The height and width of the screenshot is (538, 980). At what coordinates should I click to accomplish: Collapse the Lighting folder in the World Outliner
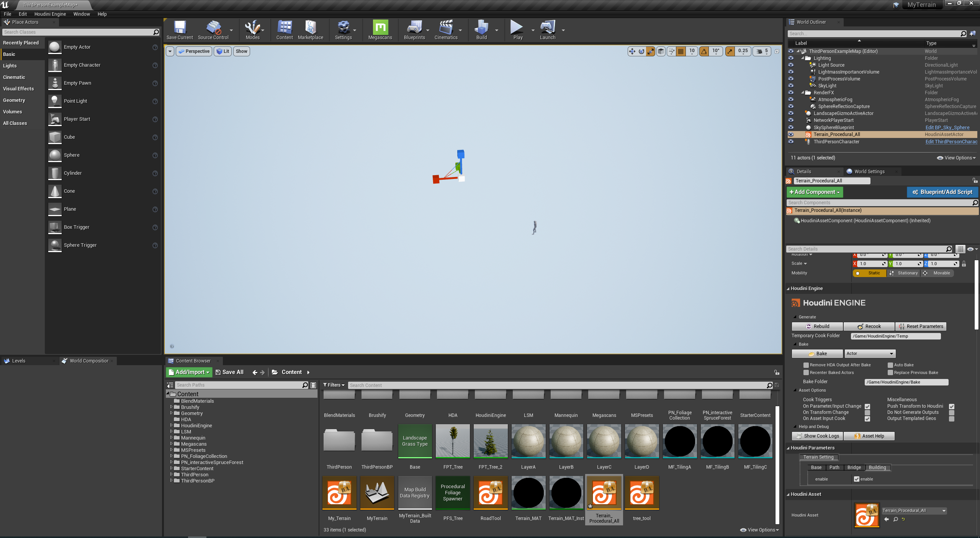(x=803, y=58)
